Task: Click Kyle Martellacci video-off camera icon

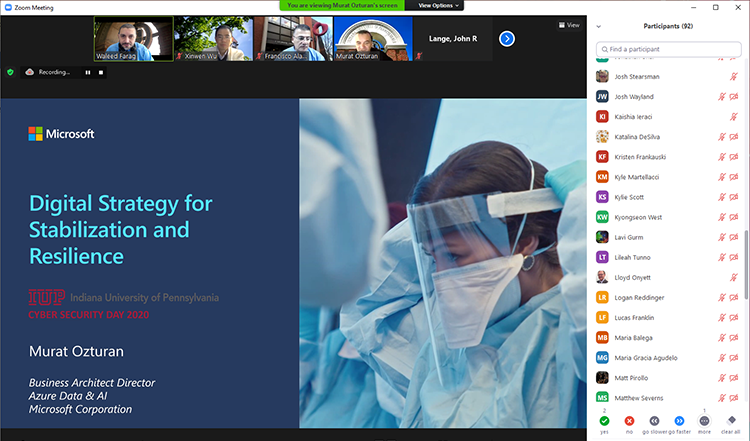Action: coord(734,177)
